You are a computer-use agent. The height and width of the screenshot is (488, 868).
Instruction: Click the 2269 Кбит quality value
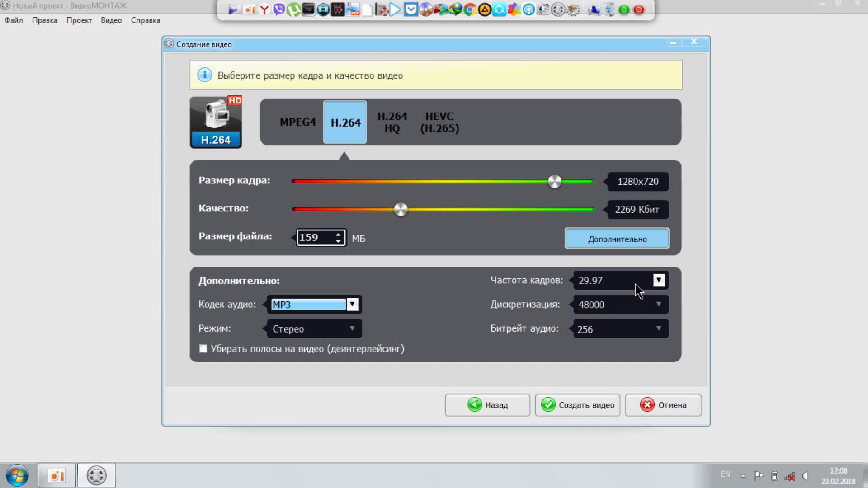(x=637, y=210)
